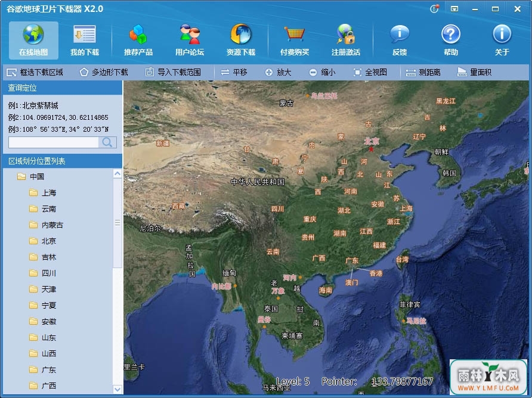Open 我的下载 downloads list
The height and width of the screenshot is (398, 532).
85,41
